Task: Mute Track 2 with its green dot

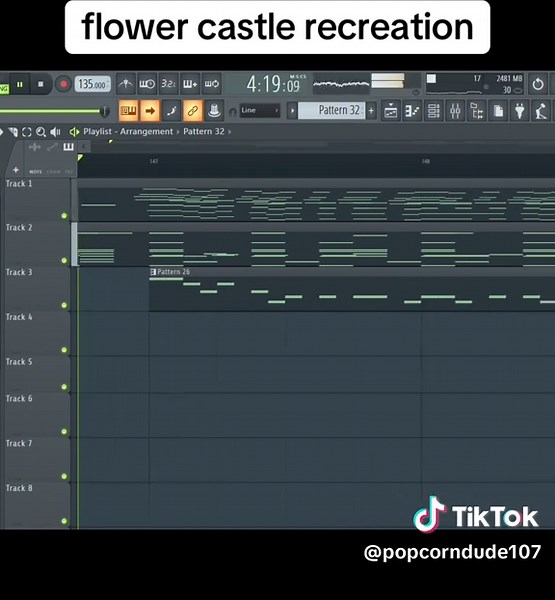Action: click(64, 261)
